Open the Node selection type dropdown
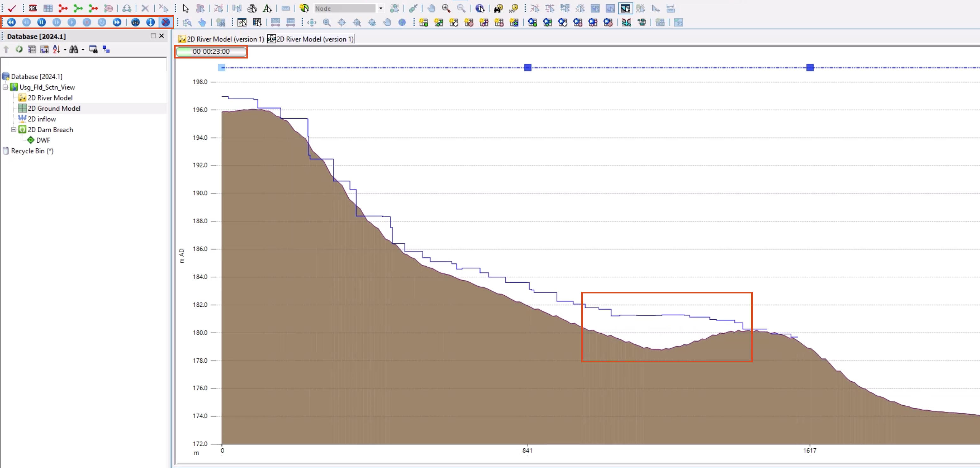Screen dimensions: 980x468 click(381, 8)
